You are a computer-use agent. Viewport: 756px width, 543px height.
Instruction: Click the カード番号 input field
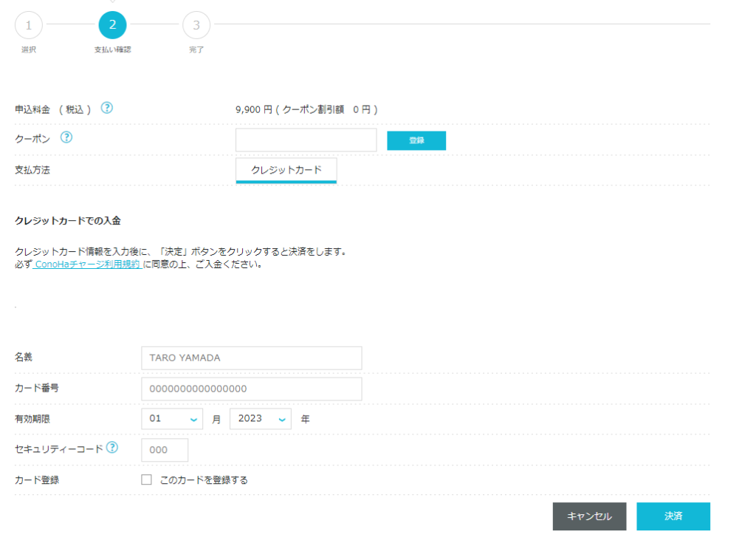[251, 389]
